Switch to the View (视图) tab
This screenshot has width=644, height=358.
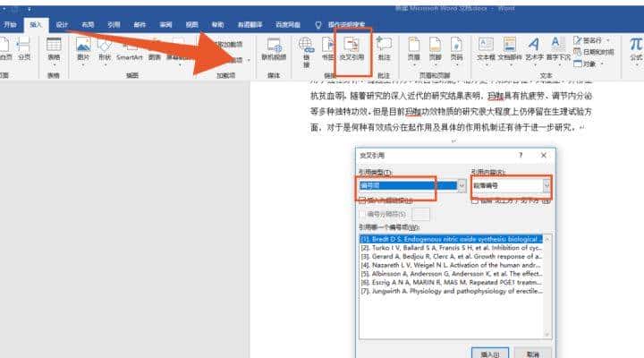[x=191, y=25]
